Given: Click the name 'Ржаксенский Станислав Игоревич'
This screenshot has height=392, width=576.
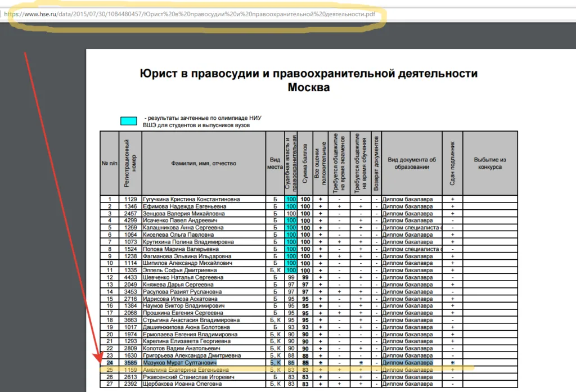Looking at the screenshot, I should click(x=188, y=377).
